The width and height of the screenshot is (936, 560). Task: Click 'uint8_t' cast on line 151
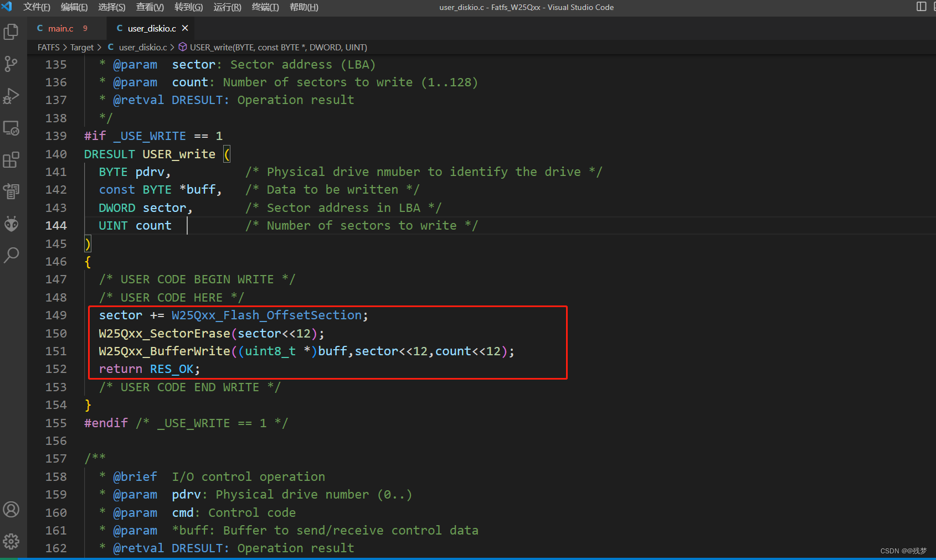click(270, 351)
